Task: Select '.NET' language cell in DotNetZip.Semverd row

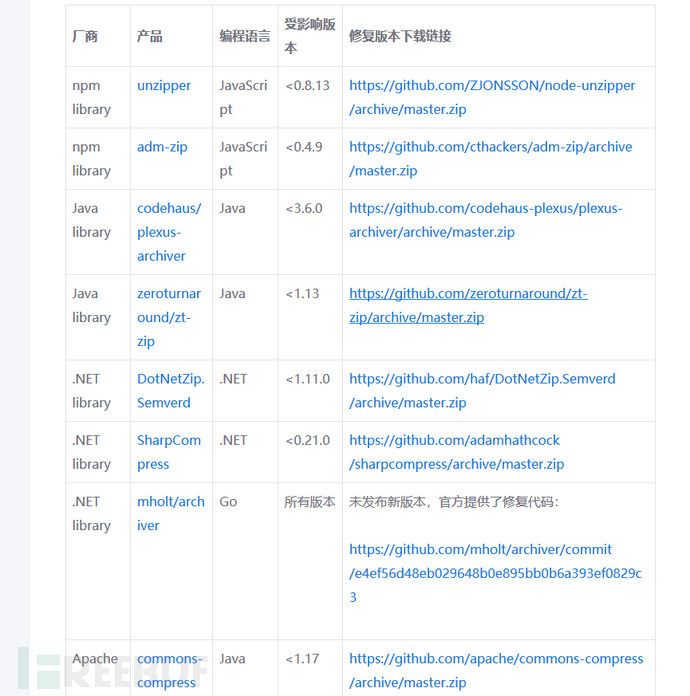Action: coord(233,379)
